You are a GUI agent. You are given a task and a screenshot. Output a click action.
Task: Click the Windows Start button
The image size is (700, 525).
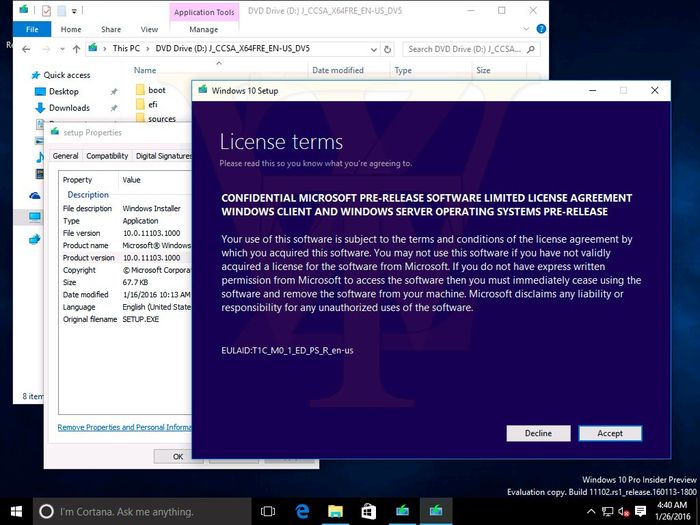pyautogui.click(x=16, y=511)
